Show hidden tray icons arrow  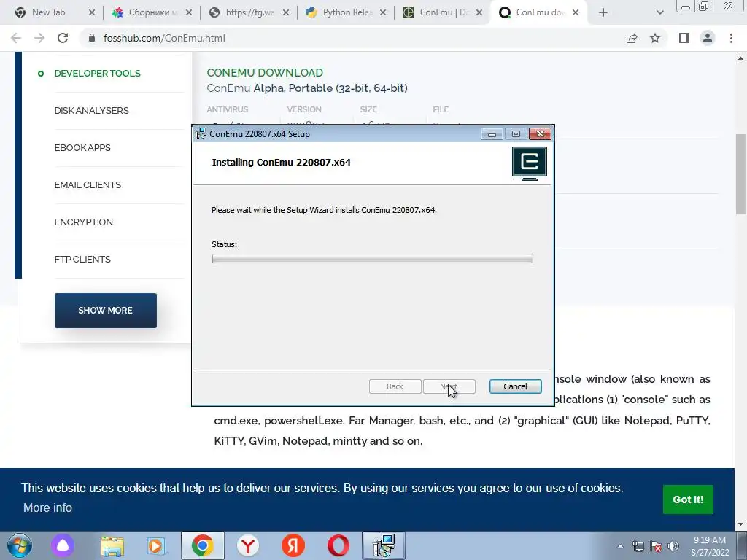[620, 546]
